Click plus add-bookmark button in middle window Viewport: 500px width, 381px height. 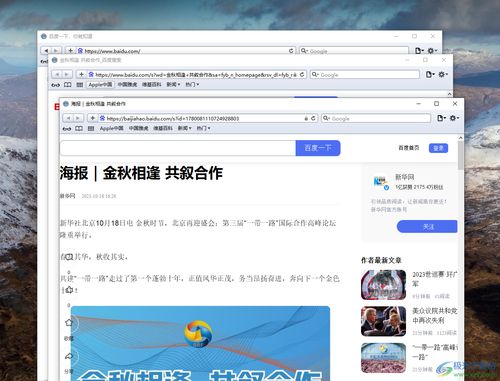click(x=81, y=74)
